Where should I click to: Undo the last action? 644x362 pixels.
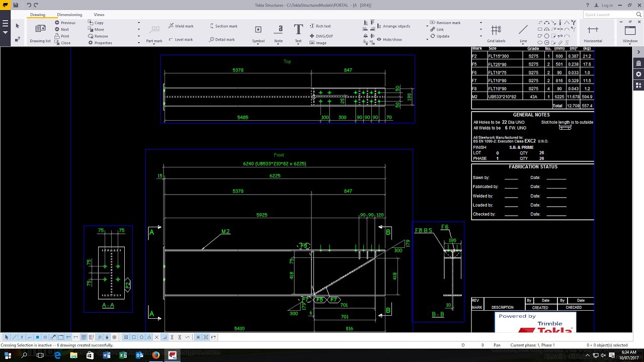(29, 5)
